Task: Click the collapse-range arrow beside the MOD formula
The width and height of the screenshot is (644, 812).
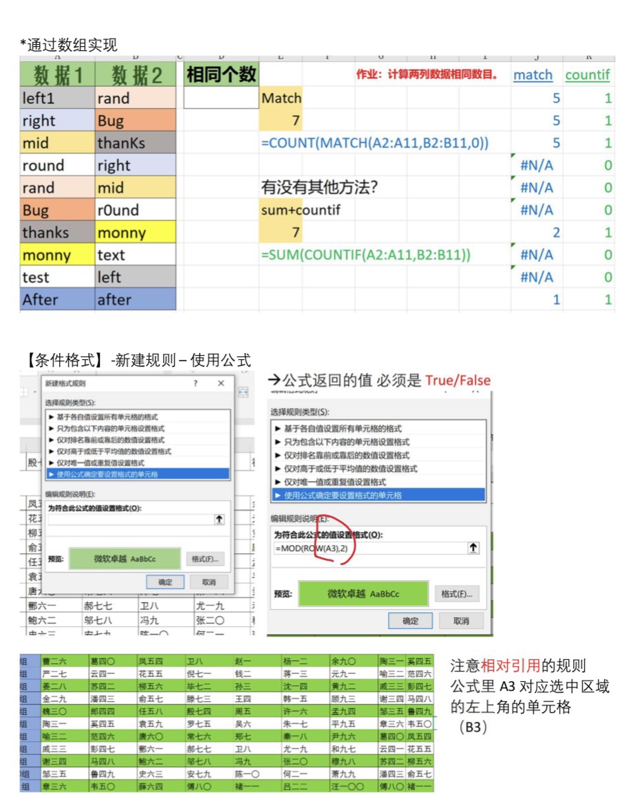Action: 473,548
